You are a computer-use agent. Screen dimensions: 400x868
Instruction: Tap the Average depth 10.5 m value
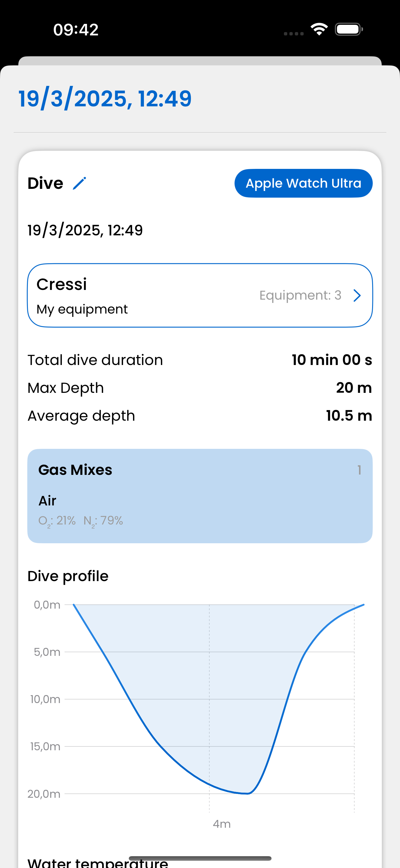point(349,416)
